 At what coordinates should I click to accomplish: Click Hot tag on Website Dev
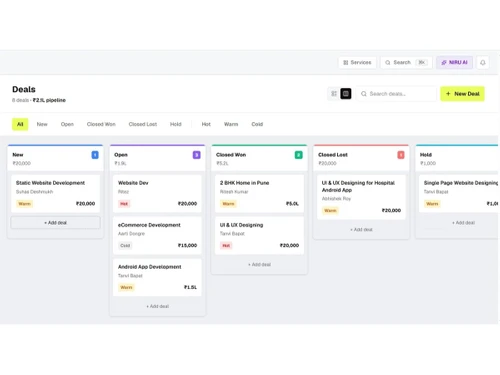pyautogui.click(x=124, y=204)
